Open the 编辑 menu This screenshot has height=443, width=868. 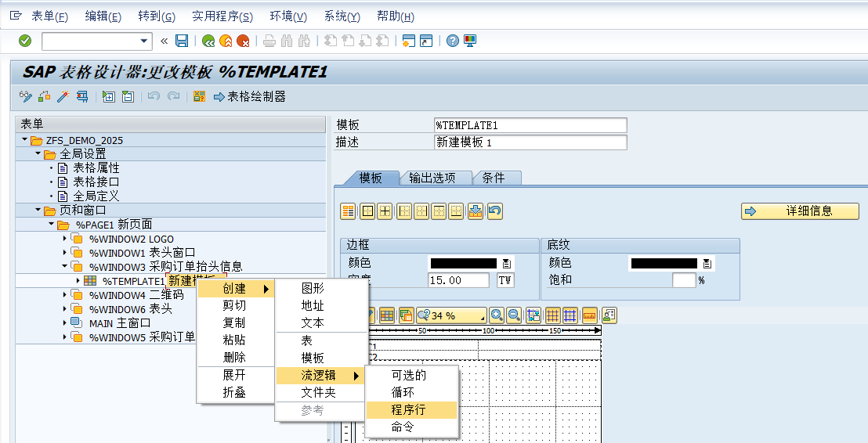[x=103, y=16]
